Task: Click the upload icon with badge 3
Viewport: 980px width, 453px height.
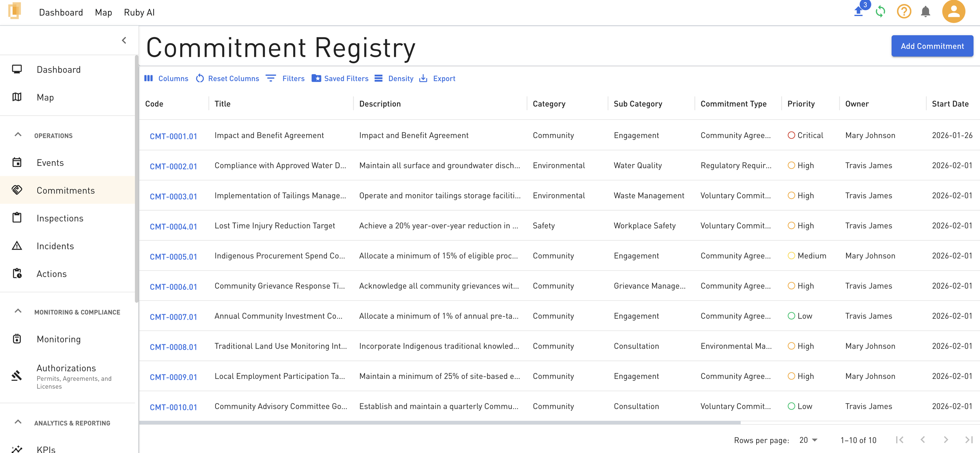Action: click(x=858, y=11)
